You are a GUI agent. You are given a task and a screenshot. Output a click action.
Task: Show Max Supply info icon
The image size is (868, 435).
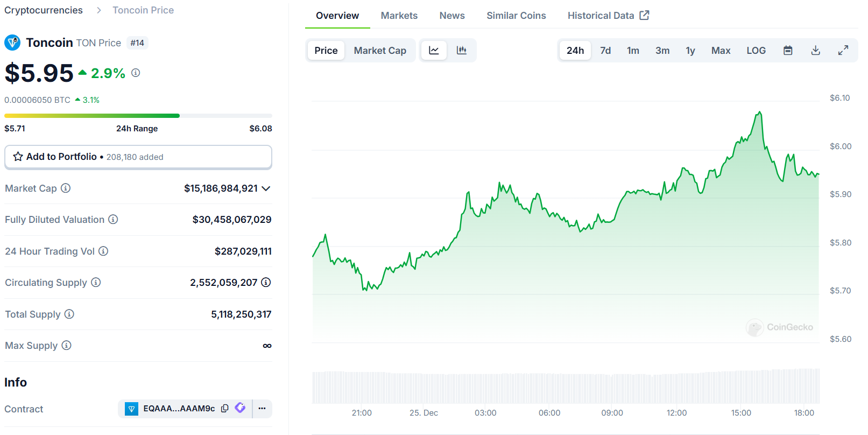(66, 345)
